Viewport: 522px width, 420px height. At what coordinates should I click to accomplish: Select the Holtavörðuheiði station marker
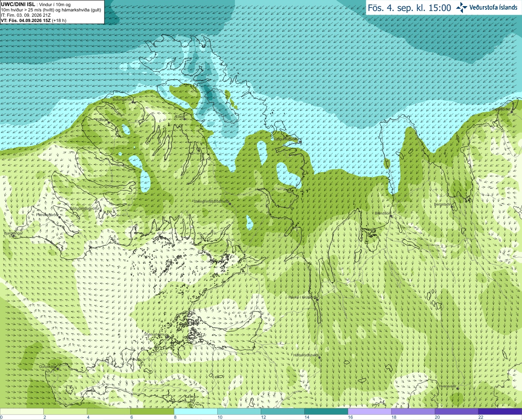click(319, 358)
